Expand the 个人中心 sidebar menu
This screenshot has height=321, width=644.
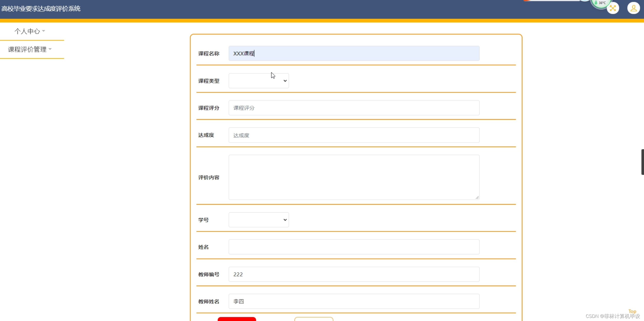coord(27,31)
